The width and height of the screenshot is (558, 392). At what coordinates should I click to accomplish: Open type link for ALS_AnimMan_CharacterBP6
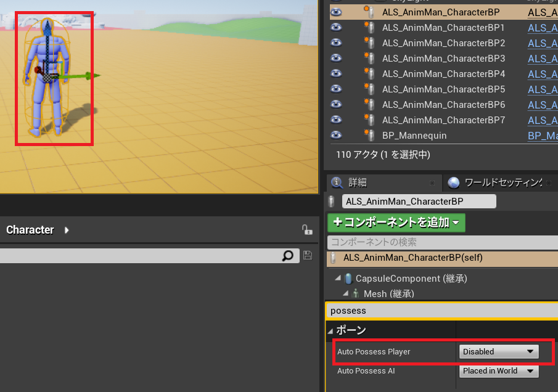[543, 105]
